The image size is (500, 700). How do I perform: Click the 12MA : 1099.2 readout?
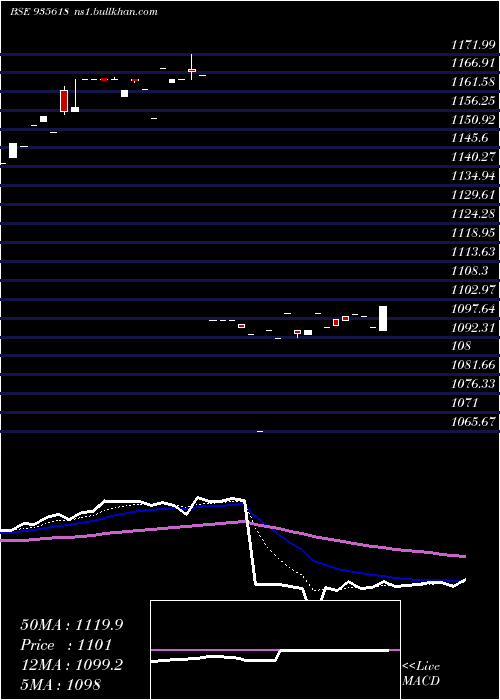coord(72,665)
